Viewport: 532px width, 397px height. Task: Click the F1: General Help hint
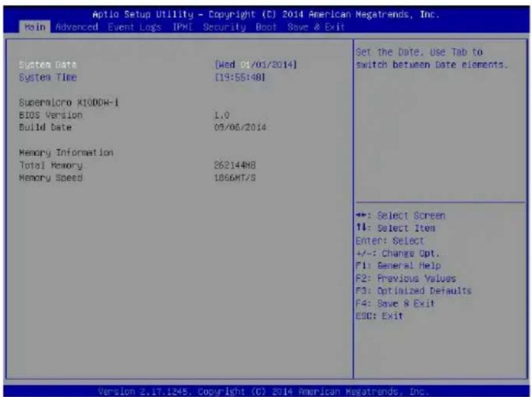[x=398, y=265]
